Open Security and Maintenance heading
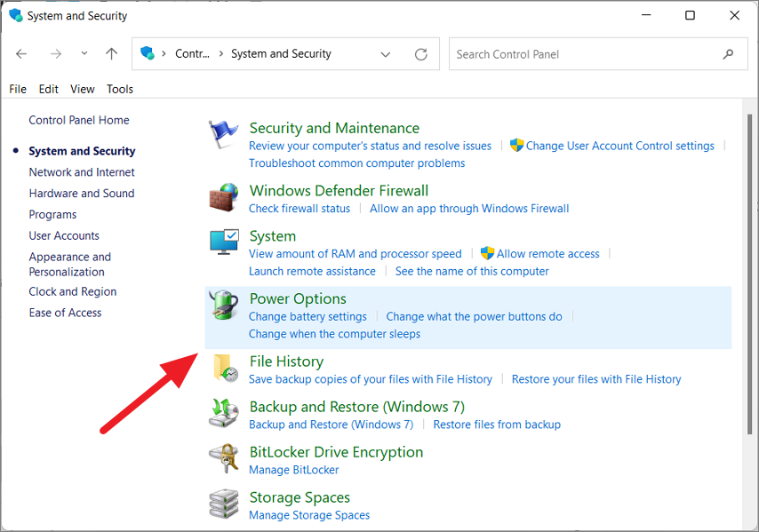The width and height of the screenshot is (759, 532). pos(334,128)
